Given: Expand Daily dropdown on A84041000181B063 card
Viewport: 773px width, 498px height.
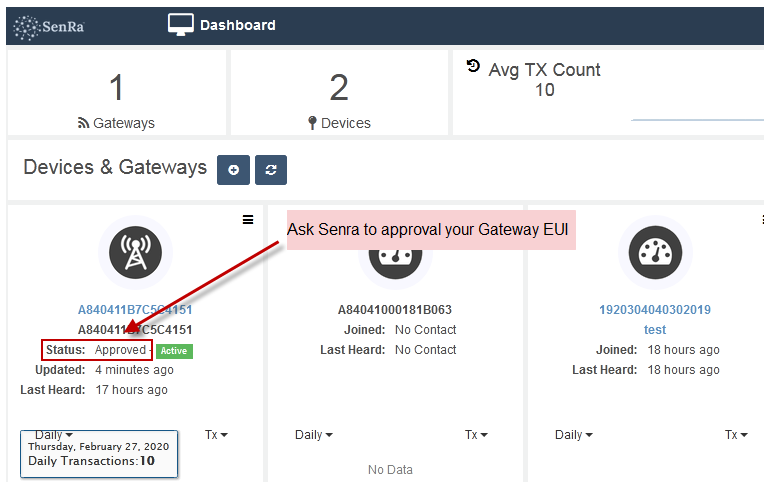Looking at the screenshot, I should pos(314,435).
